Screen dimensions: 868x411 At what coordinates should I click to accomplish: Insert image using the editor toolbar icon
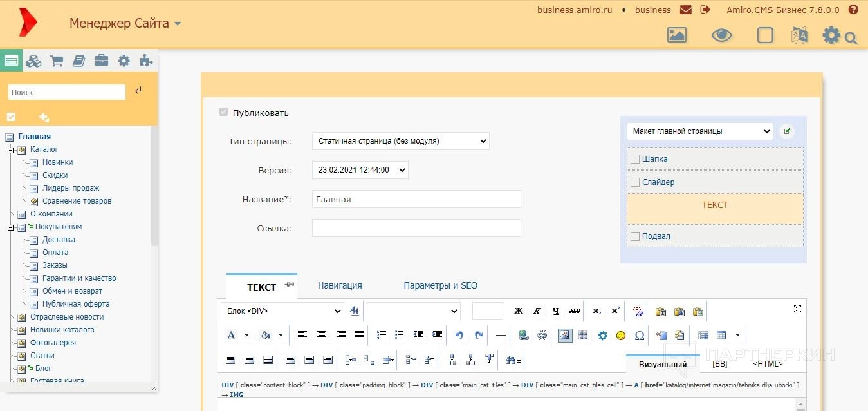564,336
